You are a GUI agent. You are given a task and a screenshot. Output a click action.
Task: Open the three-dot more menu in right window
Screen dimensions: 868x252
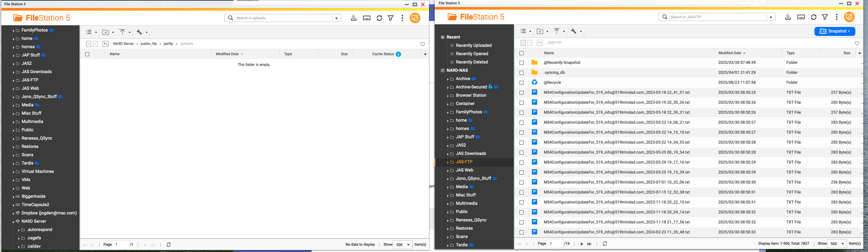click(837, 17)
